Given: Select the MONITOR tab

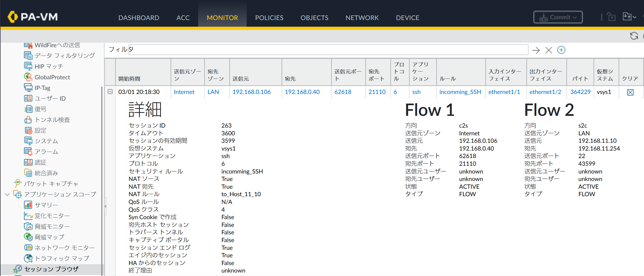Looking at the screenshot, I should pos(222,18).
